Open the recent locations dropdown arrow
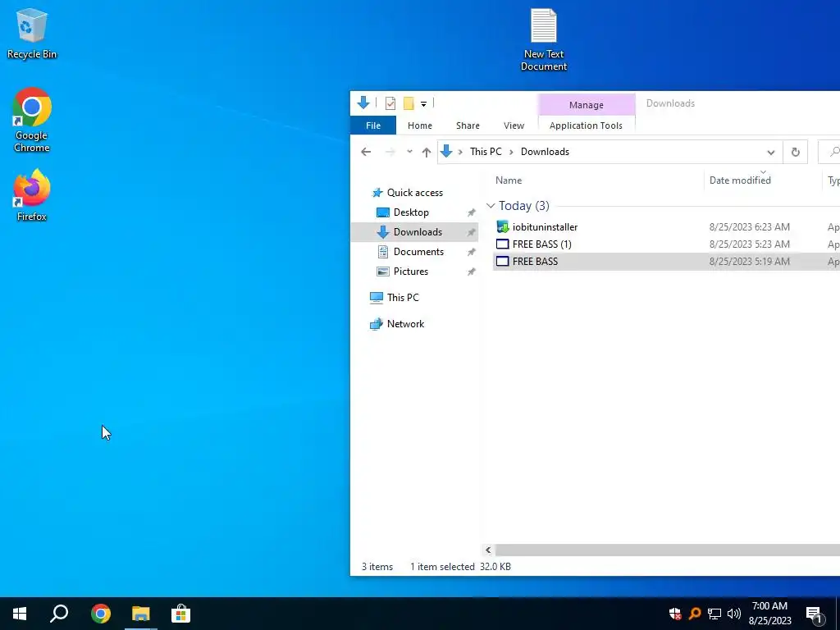The image size is (840, 630). [409, 152]
